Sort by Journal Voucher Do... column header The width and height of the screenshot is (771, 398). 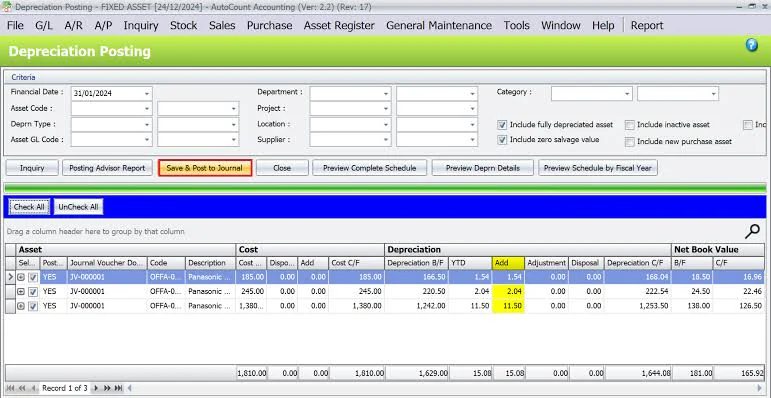tap(107, 263)
